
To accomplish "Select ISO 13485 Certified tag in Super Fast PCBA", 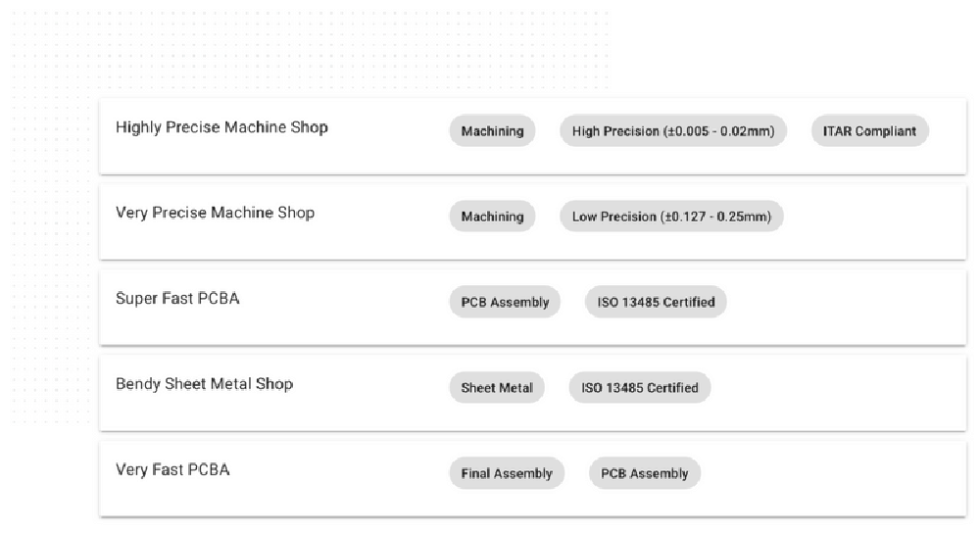I will coord(656,302).
